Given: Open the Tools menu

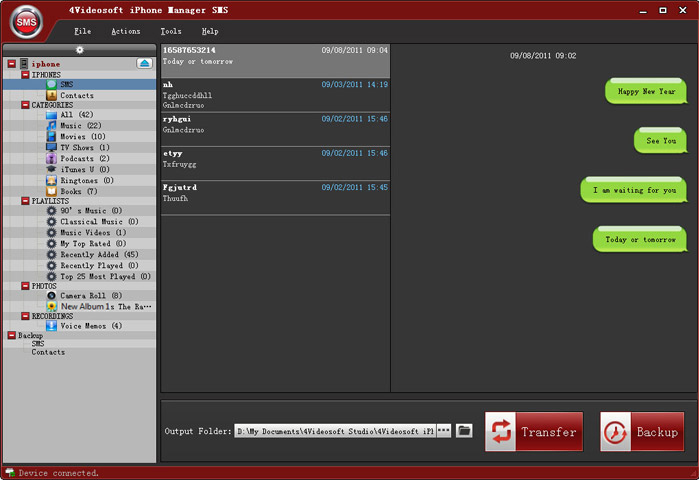Looking at the screenshot, I should (171, 32).
